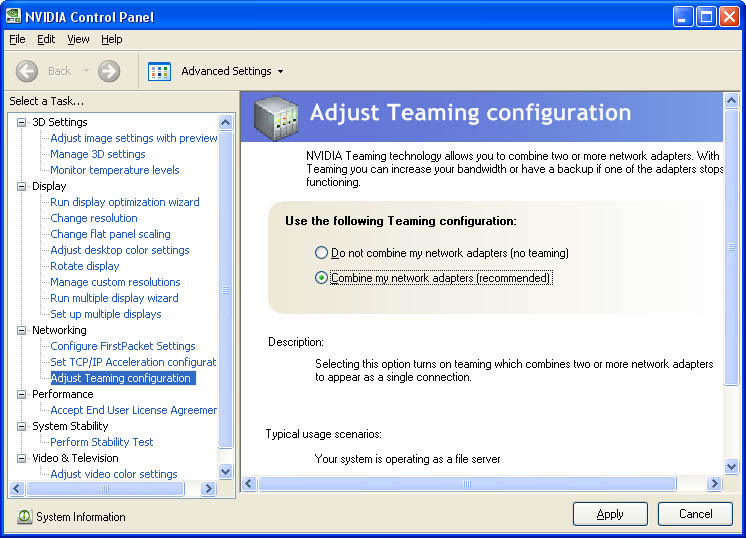Open 'Monitor temperature levels'
746x538 pixels.
click(115, 170)
